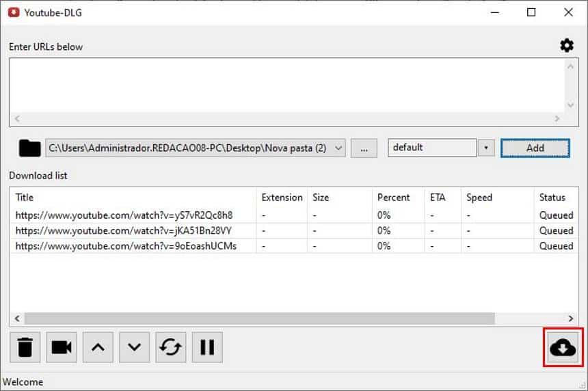Viewport: 588px width, 391px height.
Task: Click the Size column header
Action: pos(340,198)
